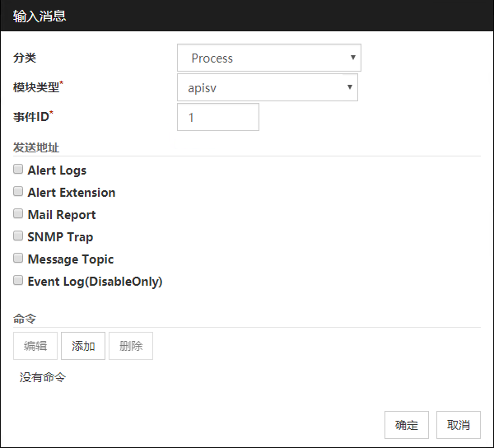Click the 输入消息 dialog title bar
Screen dimensions: 494x448
tap(247, 16)
